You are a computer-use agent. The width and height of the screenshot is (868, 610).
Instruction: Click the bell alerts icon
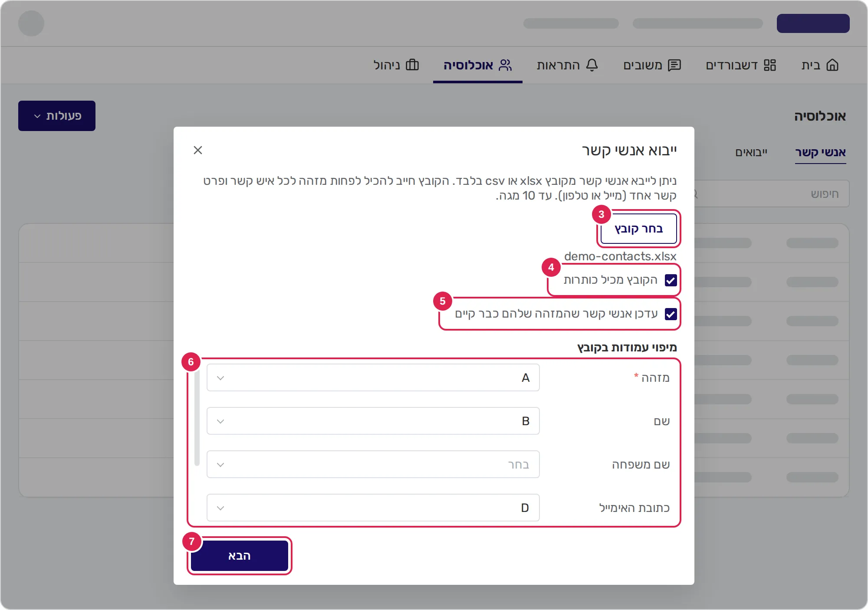(x=592, y=65)
